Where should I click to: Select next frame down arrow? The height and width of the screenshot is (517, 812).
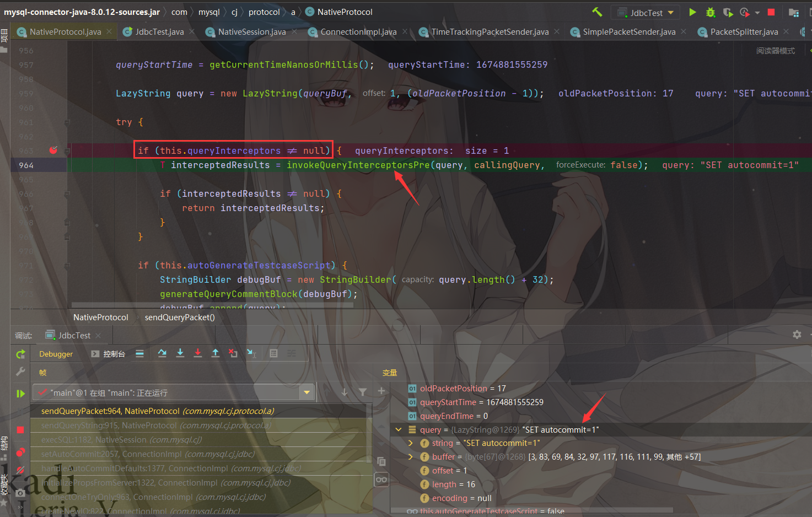[x=345, y=392]
